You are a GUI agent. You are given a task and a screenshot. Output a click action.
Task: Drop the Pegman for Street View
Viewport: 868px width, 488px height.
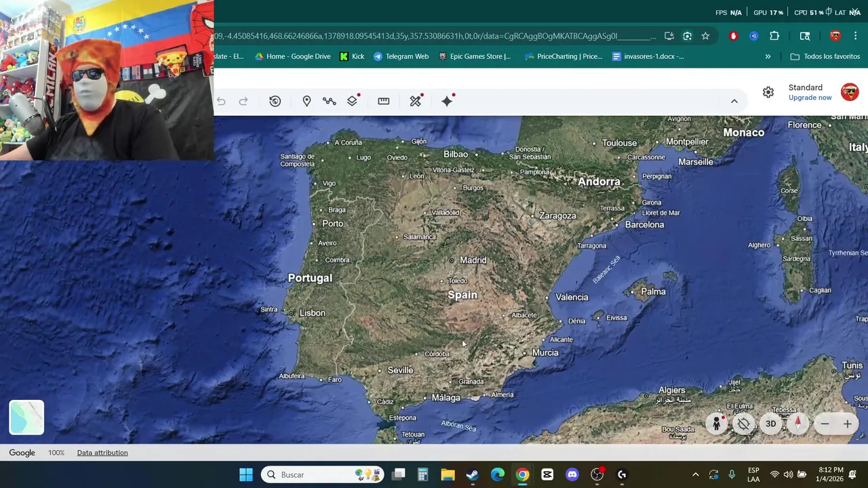click(716, 424)
